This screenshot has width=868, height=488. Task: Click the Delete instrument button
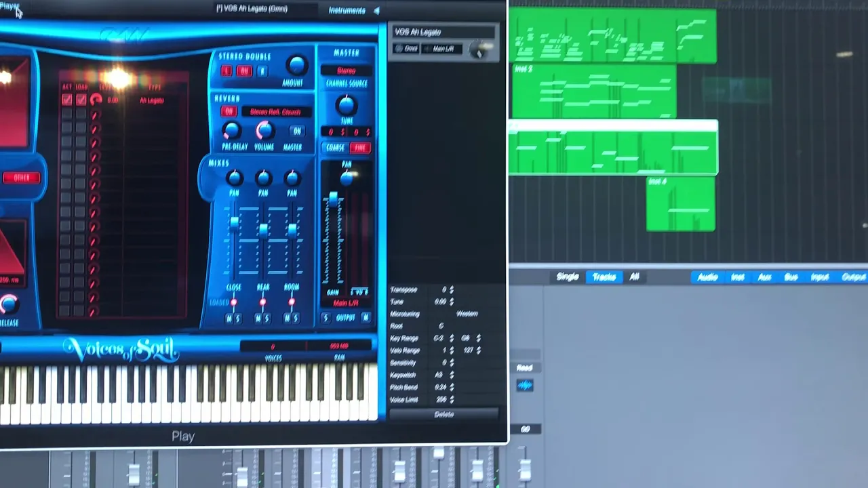[443, 414]
